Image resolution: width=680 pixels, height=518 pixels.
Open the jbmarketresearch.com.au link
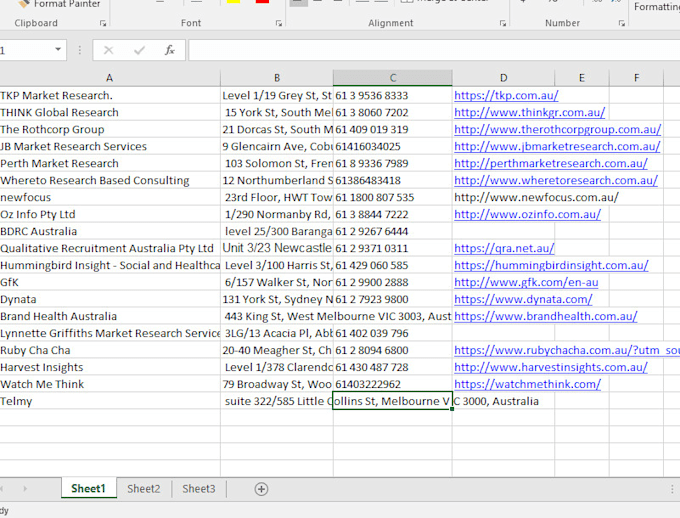coord(557,146)
